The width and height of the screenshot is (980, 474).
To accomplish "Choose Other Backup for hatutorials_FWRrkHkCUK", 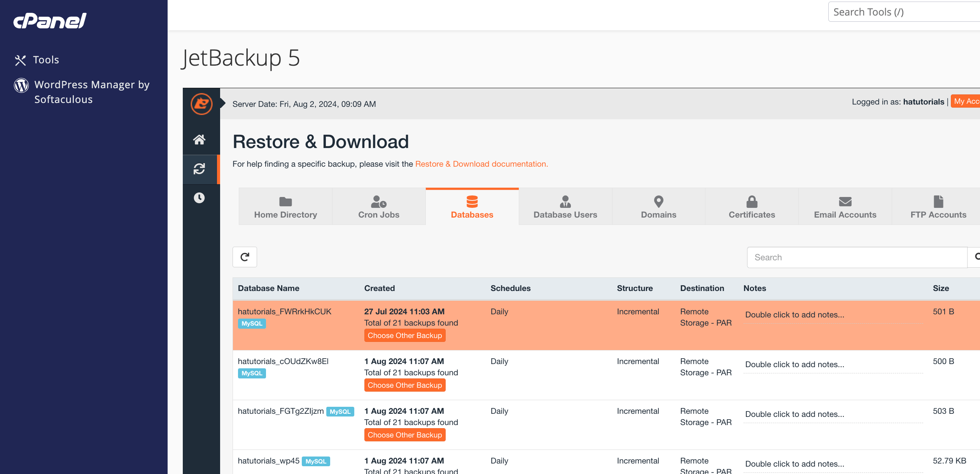I will [x=405, y=335].
